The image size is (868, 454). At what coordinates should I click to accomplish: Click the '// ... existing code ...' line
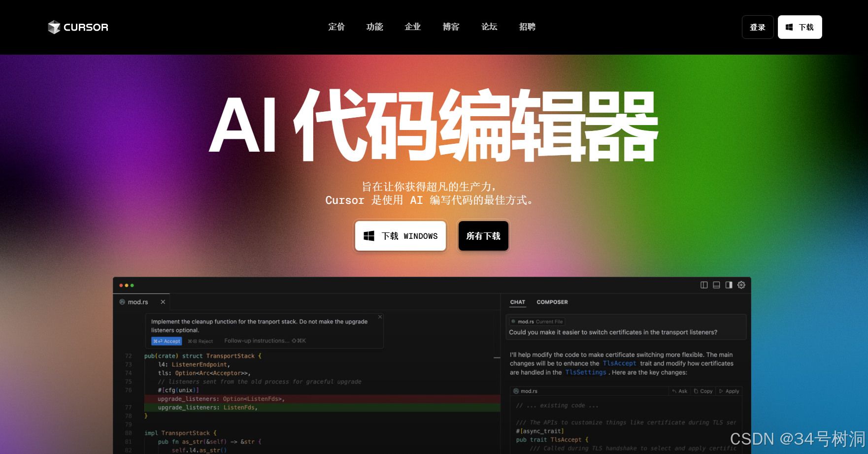[557, 406]
